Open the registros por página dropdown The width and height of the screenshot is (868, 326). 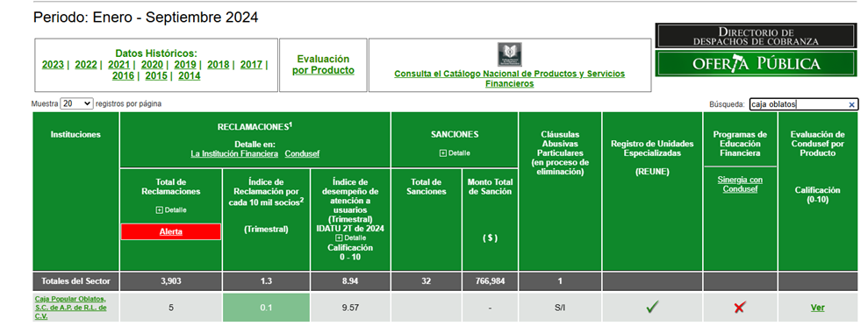pyautogui.click(x=77, y=104)
